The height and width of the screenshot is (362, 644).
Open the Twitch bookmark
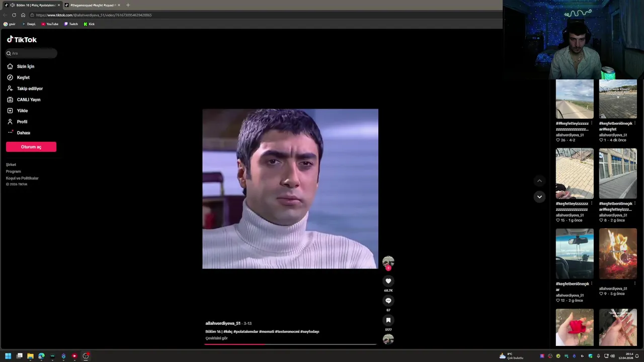71,24
